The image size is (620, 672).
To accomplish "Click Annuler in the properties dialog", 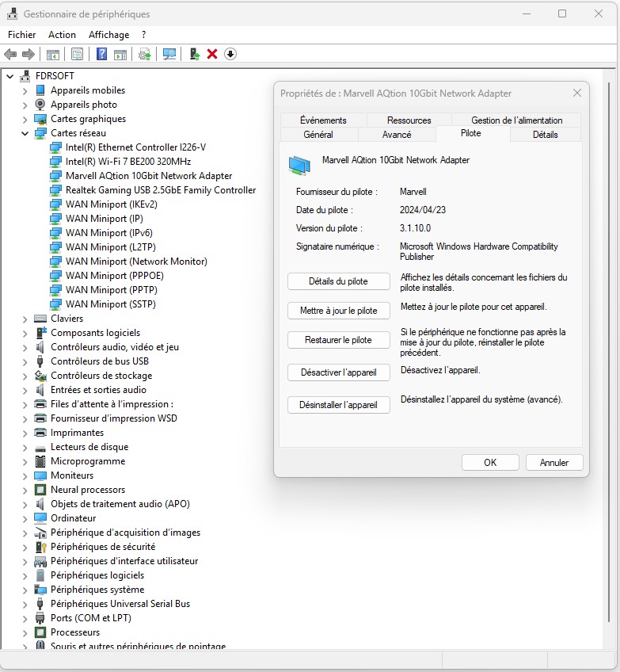I will [553, 462].
